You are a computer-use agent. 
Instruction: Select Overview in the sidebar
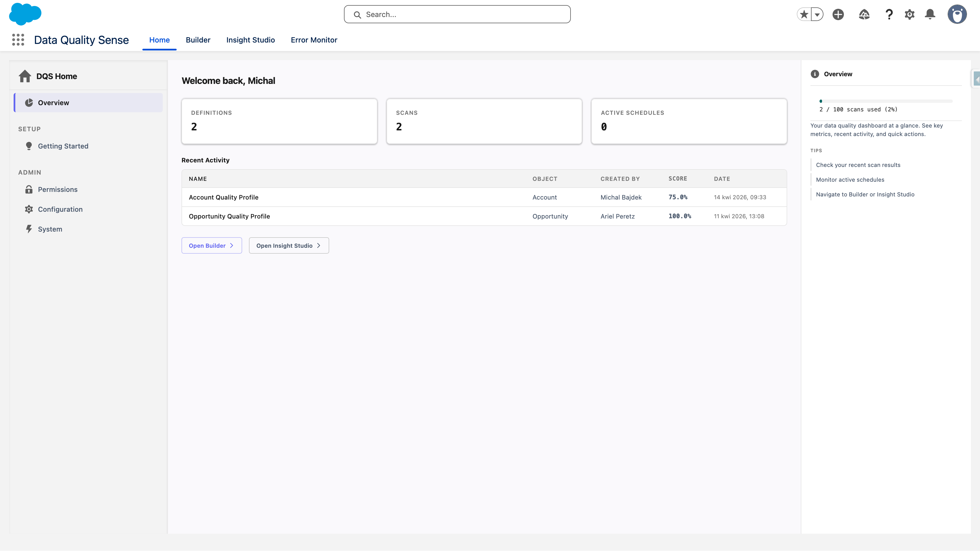click(x=88, y=103)
